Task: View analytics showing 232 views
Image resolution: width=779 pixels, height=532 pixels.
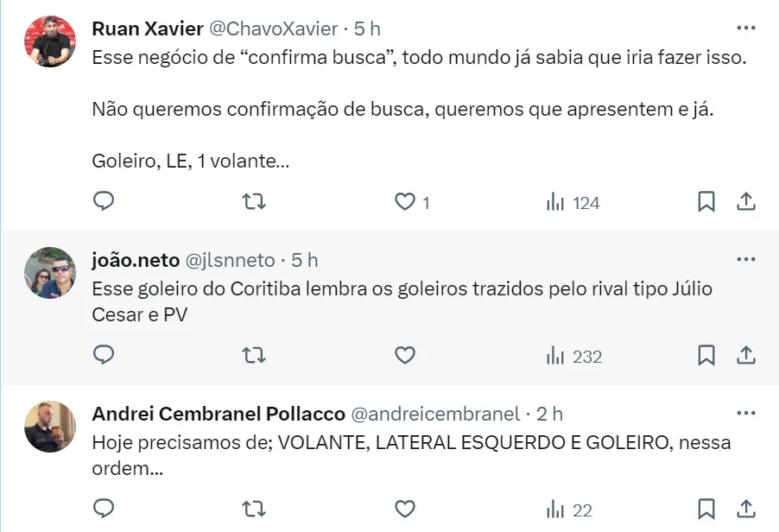Action: point(573,357)
